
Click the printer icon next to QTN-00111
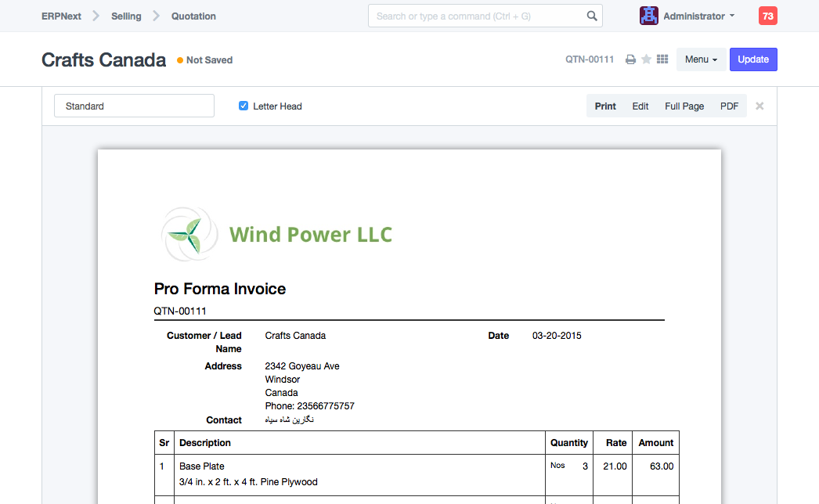tap(630, 59)
